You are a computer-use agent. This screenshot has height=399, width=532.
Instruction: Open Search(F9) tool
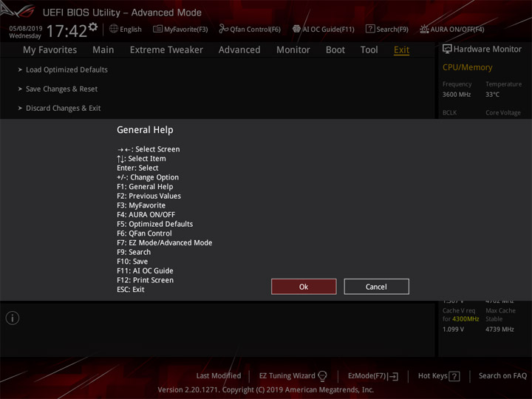coord(387,29)
